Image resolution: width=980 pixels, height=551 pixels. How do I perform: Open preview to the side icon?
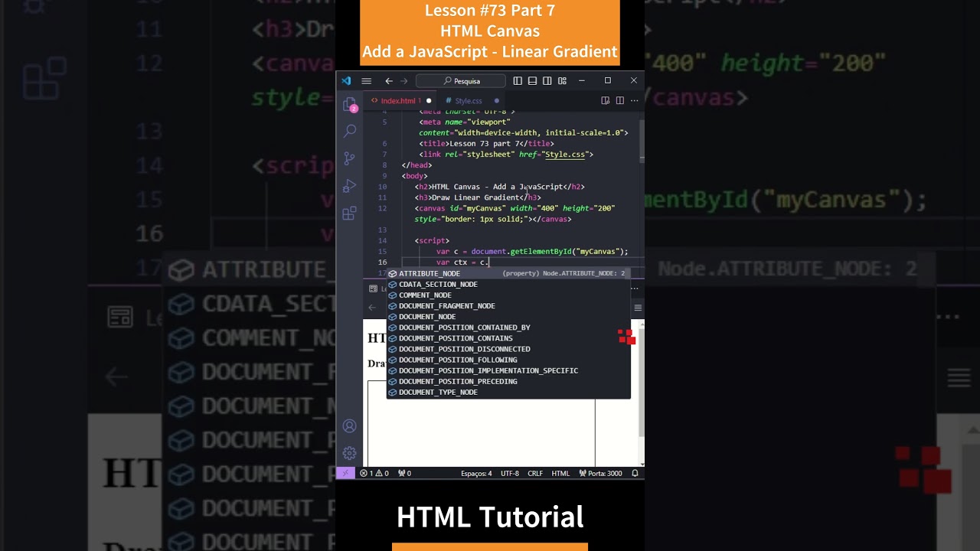pyautogui.click(x=605, y=100)
